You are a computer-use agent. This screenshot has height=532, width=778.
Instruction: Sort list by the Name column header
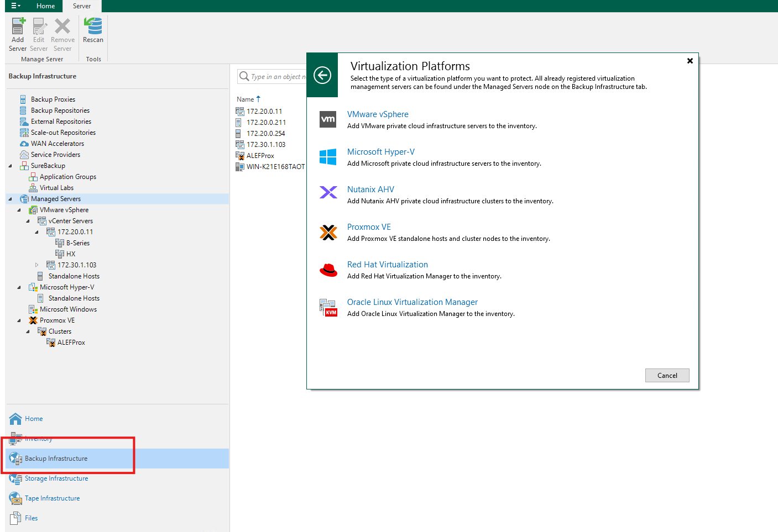tap(246, 99)
